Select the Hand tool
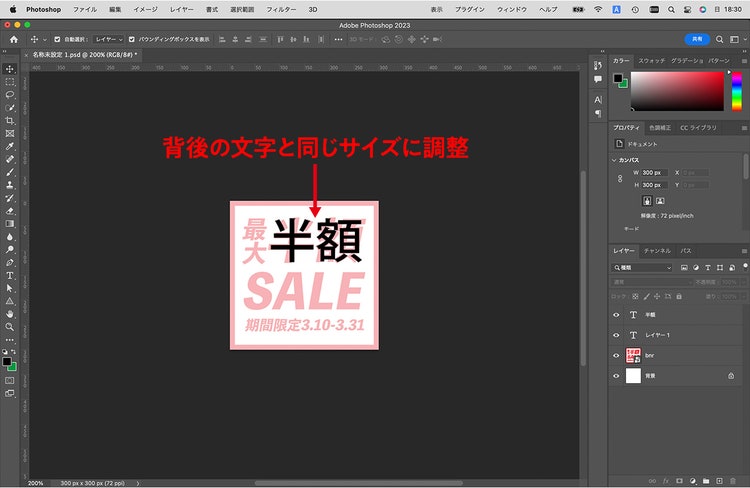This screenshot has height=488, width=750. (x=10, y=314)
